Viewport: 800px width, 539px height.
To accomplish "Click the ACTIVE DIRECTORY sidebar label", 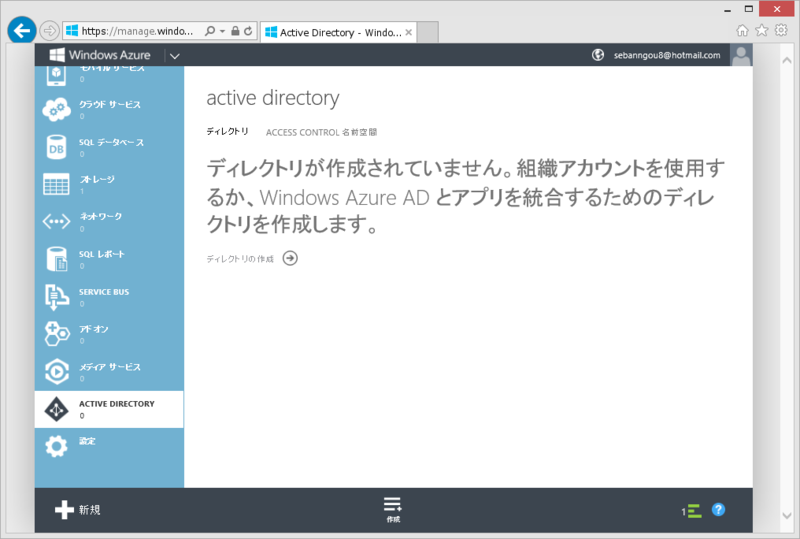I will (117, 404).
